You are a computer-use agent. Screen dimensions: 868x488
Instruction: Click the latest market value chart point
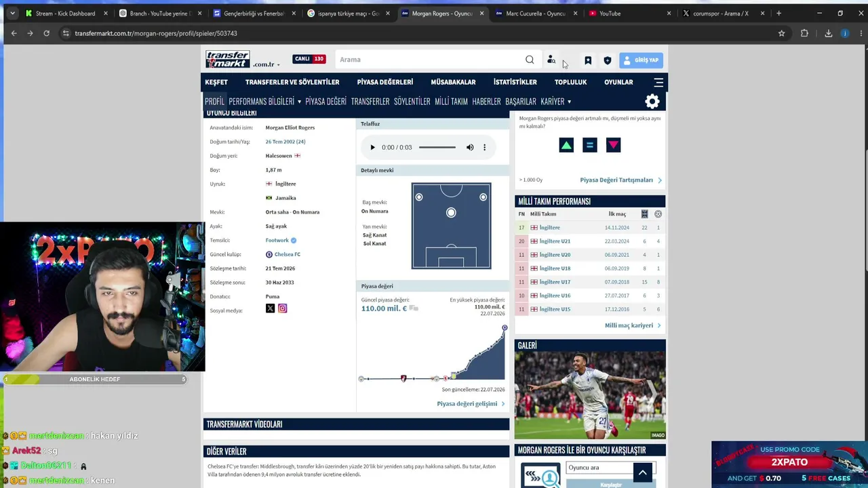tap(505, 328)
